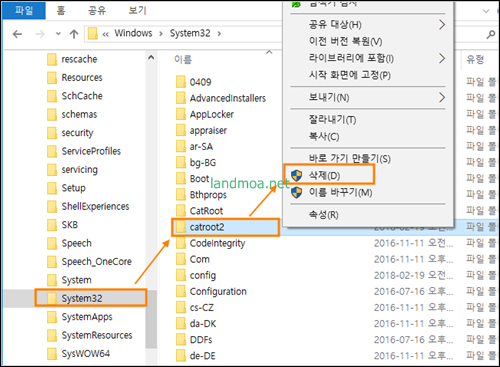Open 라이브러리에 포함(I) submenu
Screen dimensions: 500x367
[368, 58]
